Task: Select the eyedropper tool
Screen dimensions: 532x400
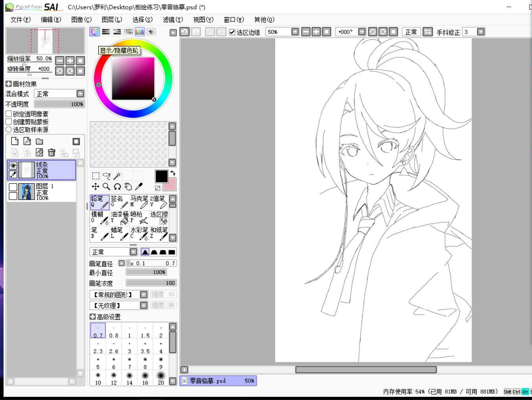Action: click(139, 186)
